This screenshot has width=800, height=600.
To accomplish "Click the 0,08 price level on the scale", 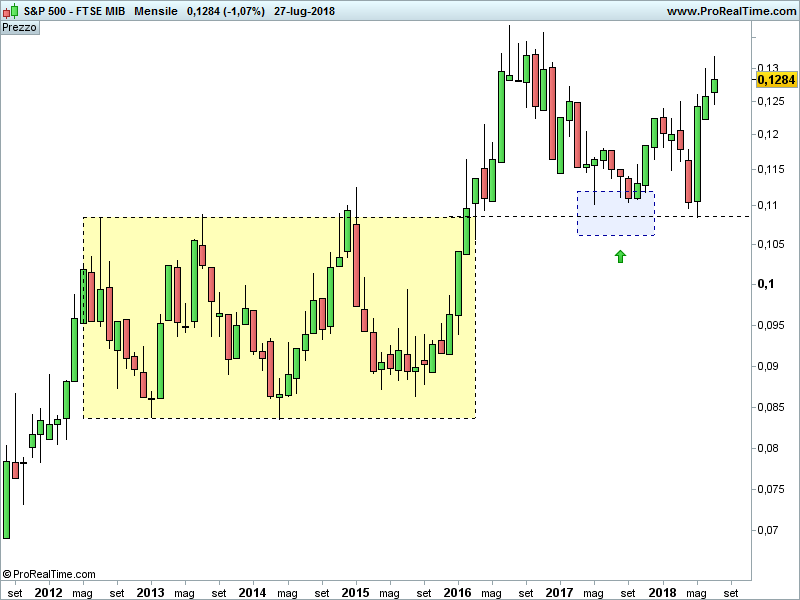I will click(768, 448).
